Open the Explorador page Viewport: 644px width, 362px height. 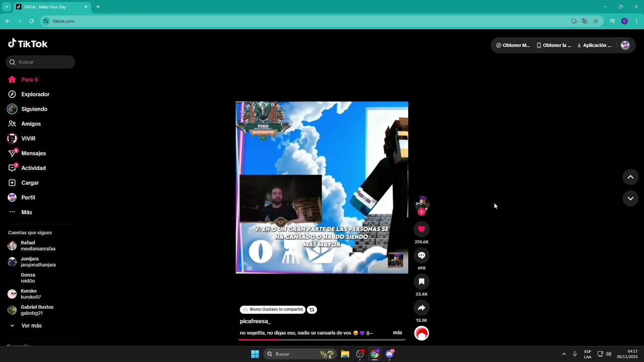pos(35,94)
